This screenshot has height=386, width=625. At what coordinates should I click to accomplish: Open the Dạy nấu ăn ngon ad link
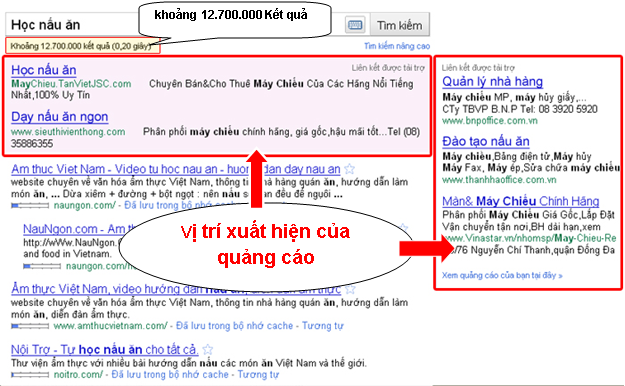(60, 117)
